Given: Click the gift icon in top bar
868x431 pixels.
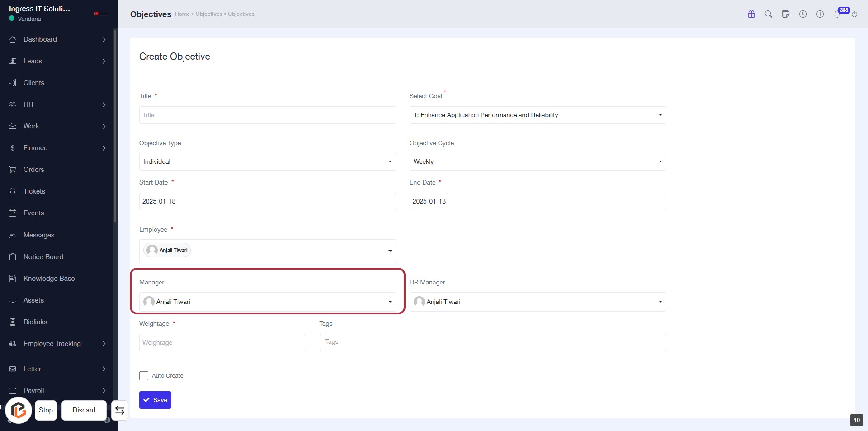Looking at the screenshot, I should pyautogui.click(x=751, y=14).
